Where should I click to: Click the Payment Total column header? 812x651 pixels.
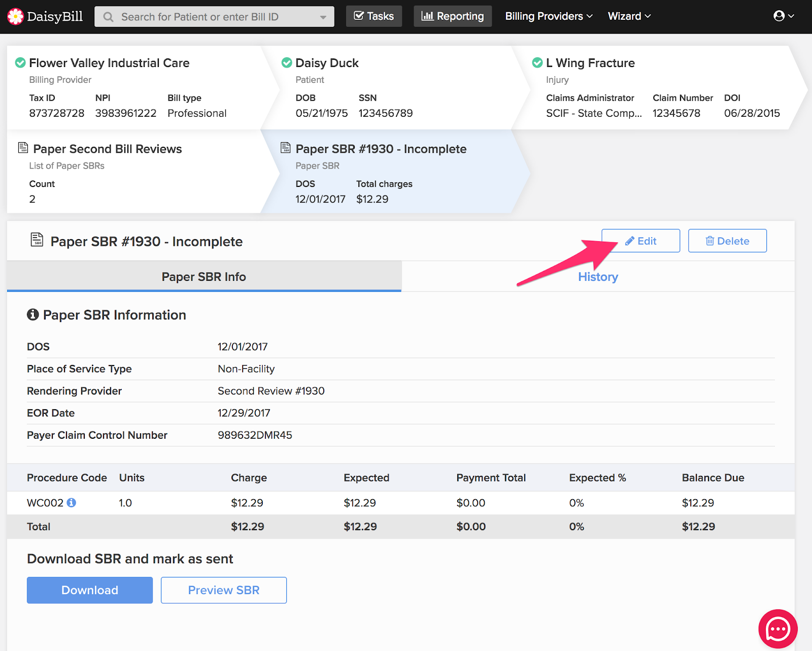coord(491,478)
